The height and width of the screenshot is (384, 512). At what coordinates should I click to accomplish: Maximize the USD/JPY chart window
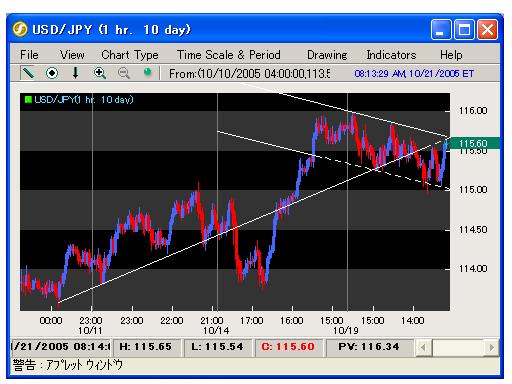pyautogui.click(x=464, y=30)
